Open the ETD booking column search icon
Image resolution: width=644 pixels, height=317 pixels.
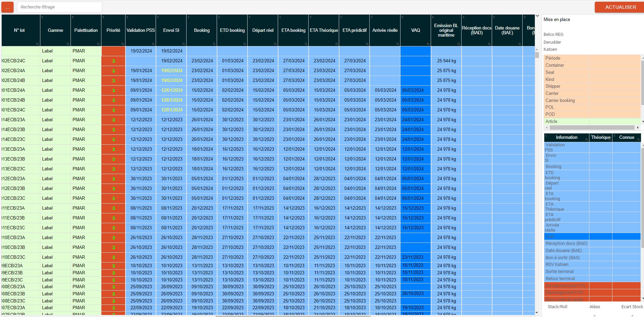[x=245, y=44]
